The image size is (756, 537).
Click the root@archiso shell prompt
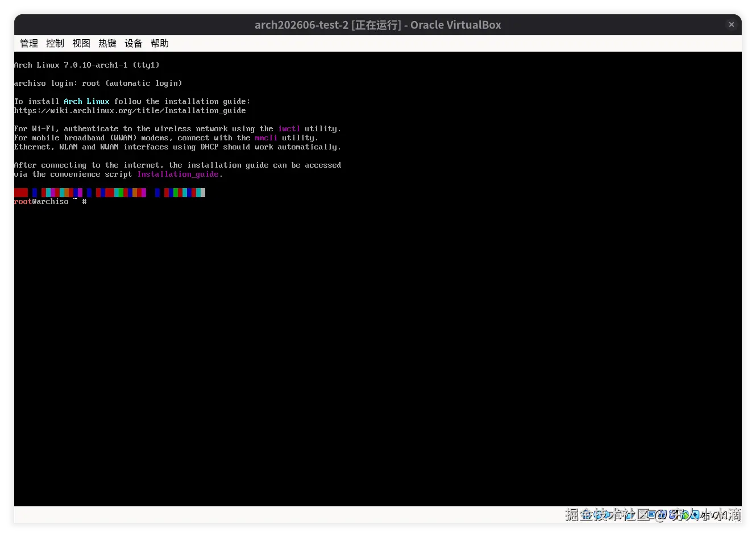click(x=50, y=202)
